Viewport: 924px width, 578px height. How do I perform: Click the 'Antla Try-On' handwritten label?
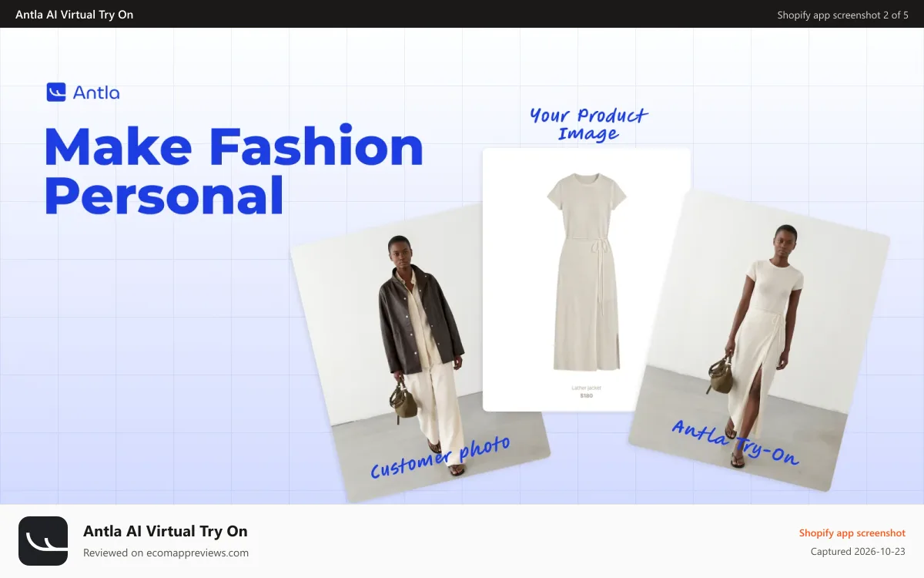pos(735,442)
